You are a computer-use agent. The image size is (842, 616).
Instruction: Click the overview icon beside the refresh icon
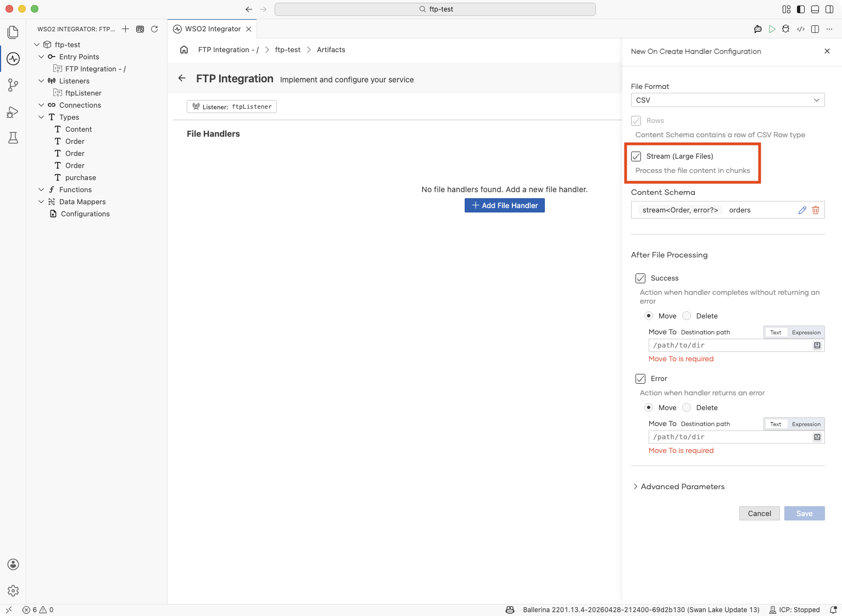[140, 29]
